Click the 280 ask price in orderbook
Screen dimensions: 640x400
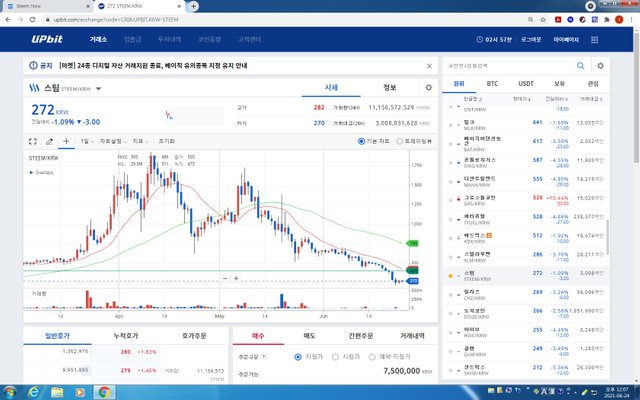tap(125, 352)
